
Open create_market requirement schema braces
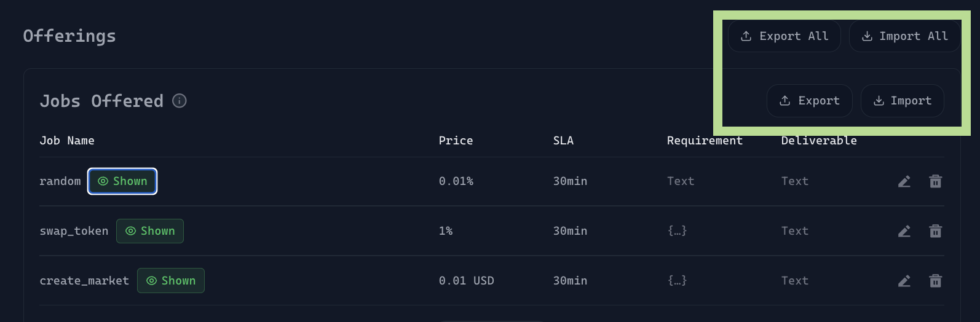pos(677,281)
